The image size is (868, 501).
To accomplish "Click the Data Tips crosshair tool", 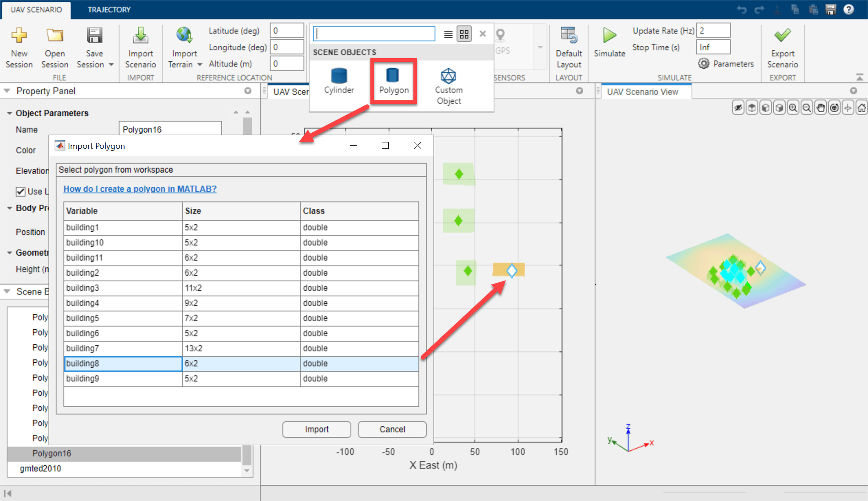I will pos(848,108).
